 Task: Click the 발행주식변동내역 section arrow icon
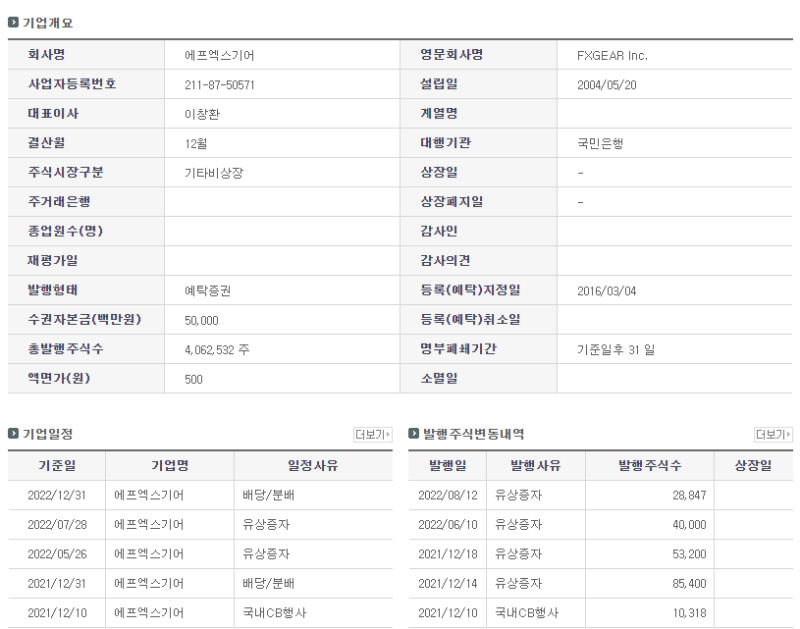pos(414,434)
